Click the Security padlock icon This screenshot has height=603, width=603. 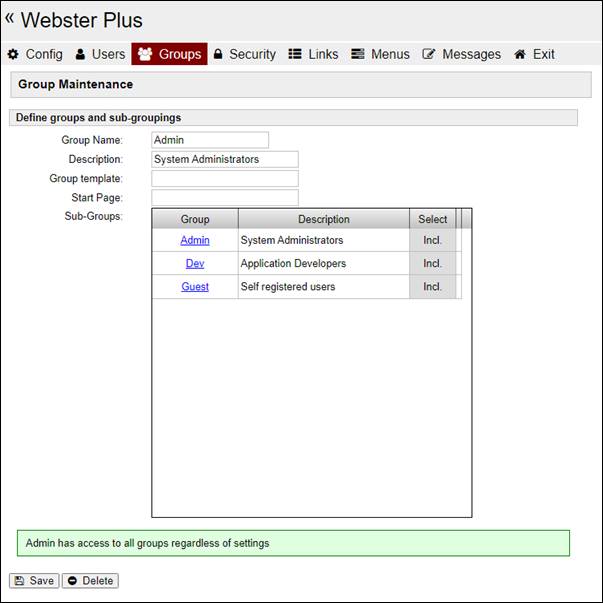coord(218,54)
